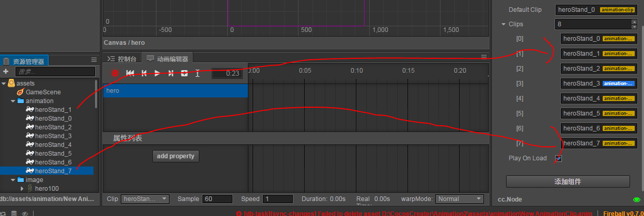Select the hero node in animation editor

[x=175, y=91]
